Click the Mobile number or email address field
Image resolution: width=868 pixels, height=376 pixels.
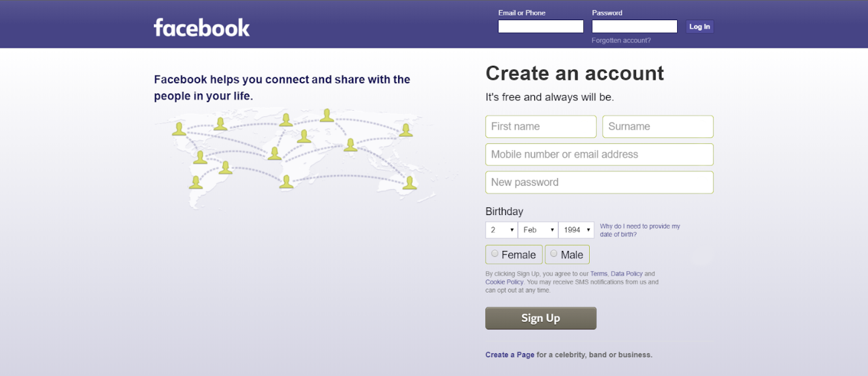pos(600,154)
